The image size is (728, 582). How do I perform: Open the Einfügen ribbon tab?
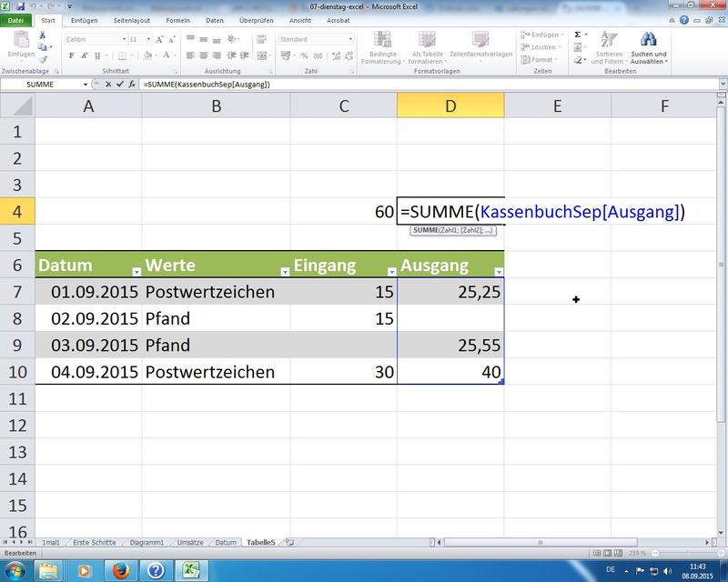pyautogui.click(x=85, y=19)
